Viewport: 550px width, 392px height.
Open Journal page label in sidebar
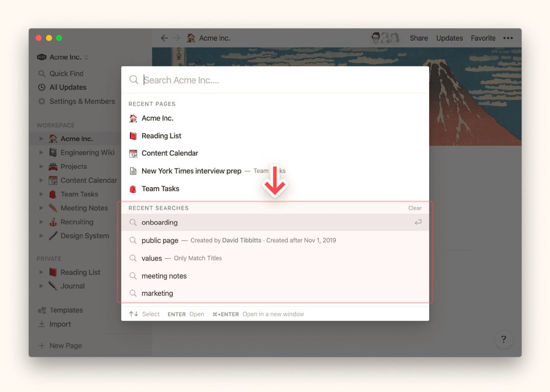pos(72,286)
